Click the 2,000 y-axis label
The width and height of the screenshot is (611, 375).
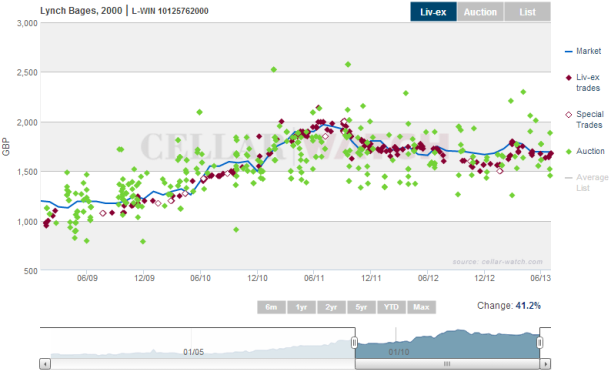(27, 122)
